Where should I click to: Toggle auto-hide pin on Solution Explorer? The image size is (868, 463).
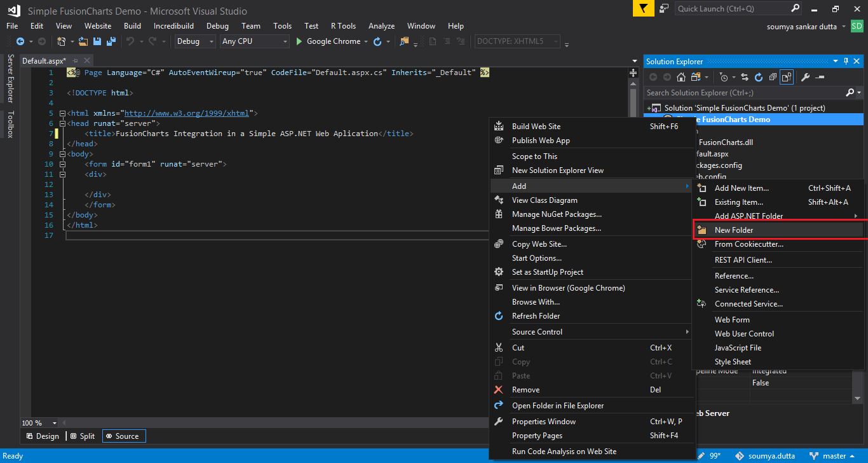pos(846,62)
